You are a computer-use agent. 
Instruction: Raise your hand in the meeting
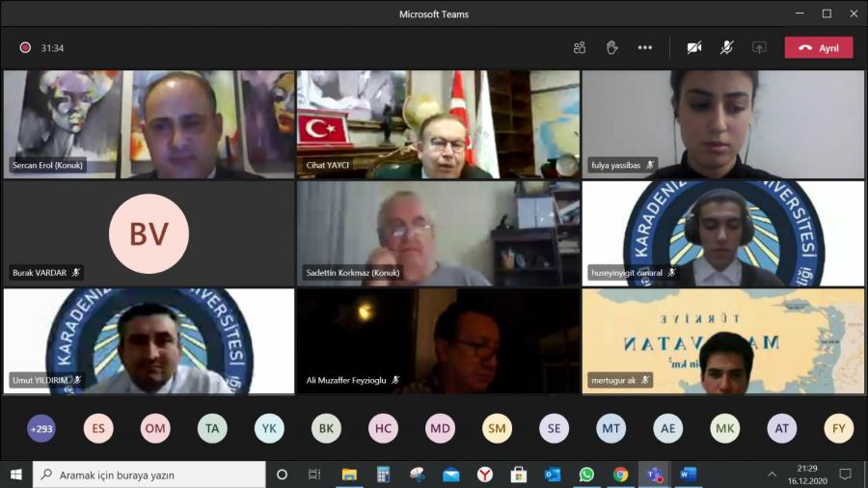tap(611, 47)
